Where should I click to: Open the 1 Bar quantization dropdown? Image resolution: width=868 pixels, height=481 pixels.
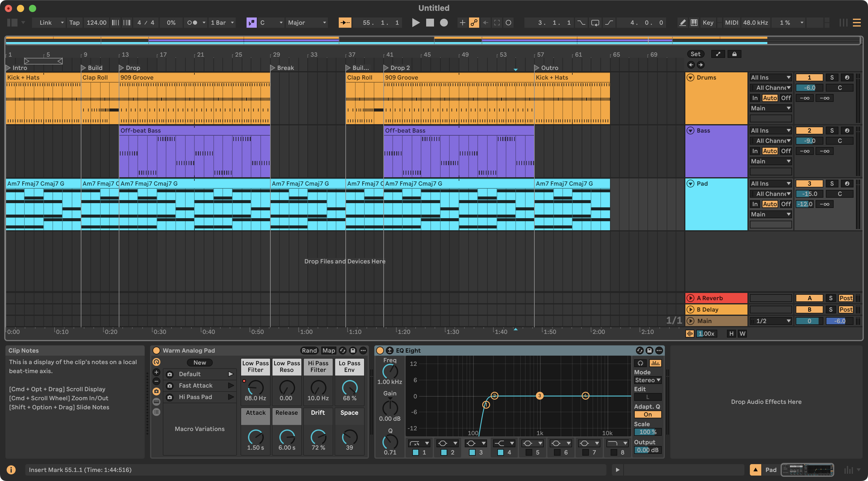[x=222, y=23]
